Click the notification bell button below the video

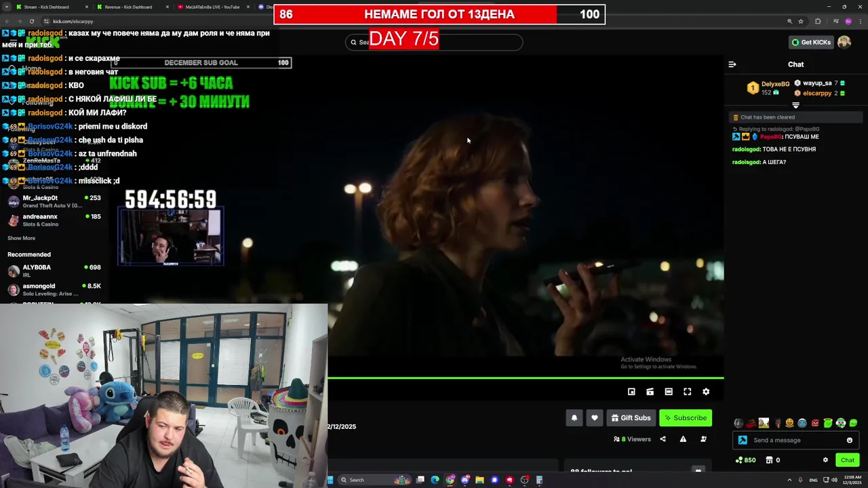[x=574, y=418]
